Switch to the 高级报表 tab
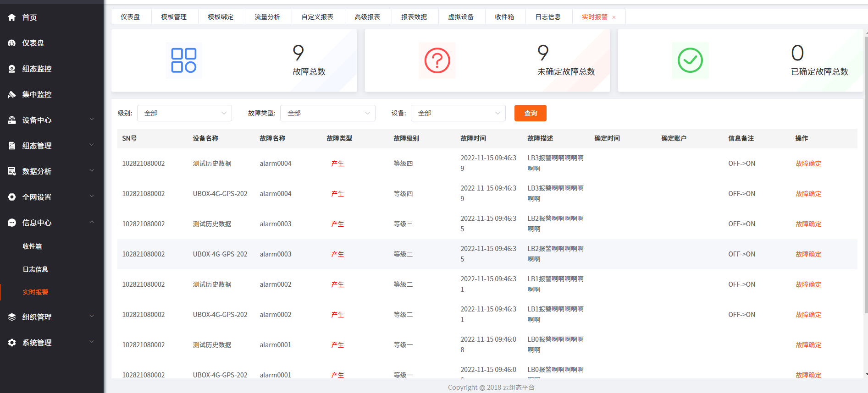This screenshot has width=868, height=393. click(x=367, y=17)
